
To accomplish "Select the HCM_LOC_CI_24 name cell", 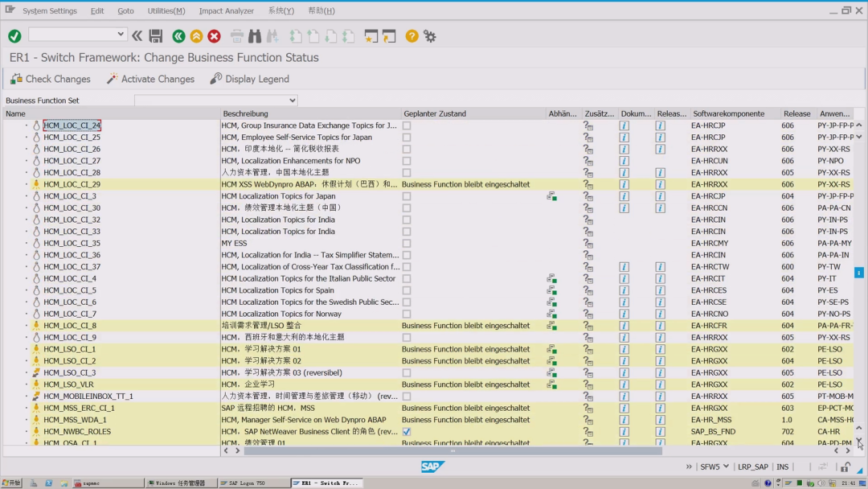I will click(x=72, y=125).
